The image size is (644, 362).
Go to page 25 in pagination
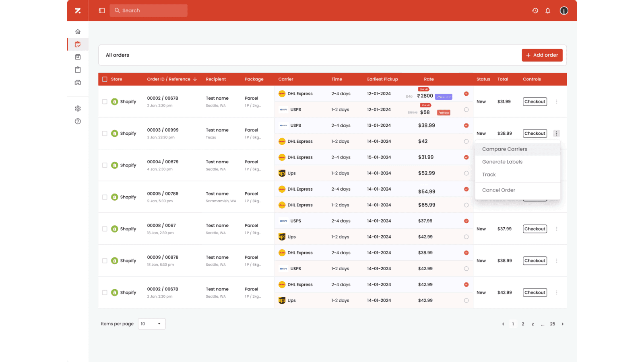pos(553,324)
